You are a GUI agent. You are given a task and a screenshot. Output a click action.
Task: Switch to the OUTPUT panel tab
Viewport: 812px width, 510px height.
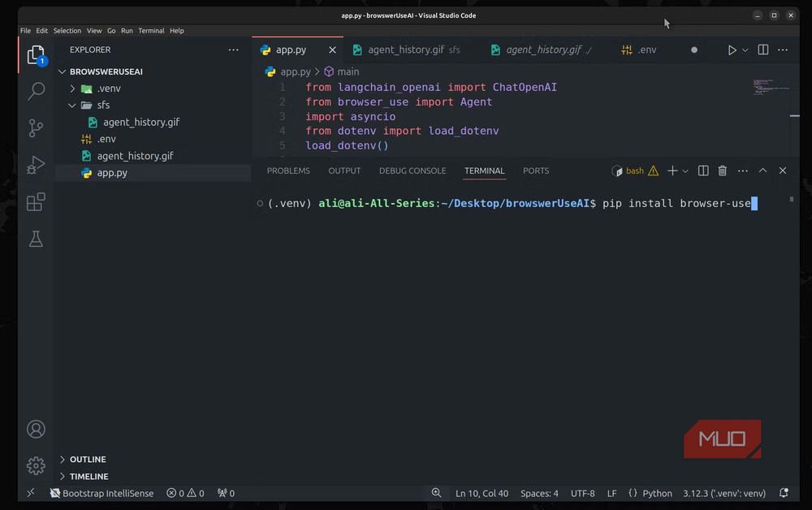(x=344, y=171)
